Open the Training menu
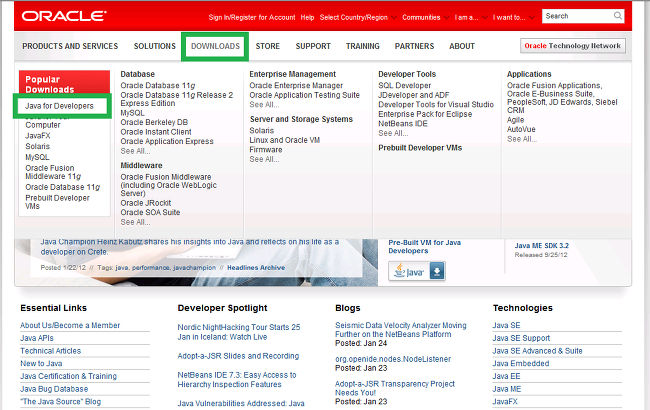 tap(363, 46)
